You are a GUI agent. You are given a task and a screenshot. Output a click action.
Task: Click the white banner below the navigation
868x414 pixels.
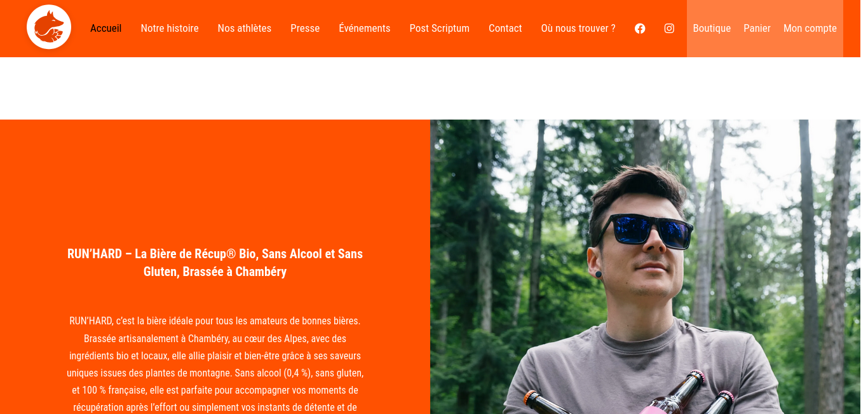430,88
